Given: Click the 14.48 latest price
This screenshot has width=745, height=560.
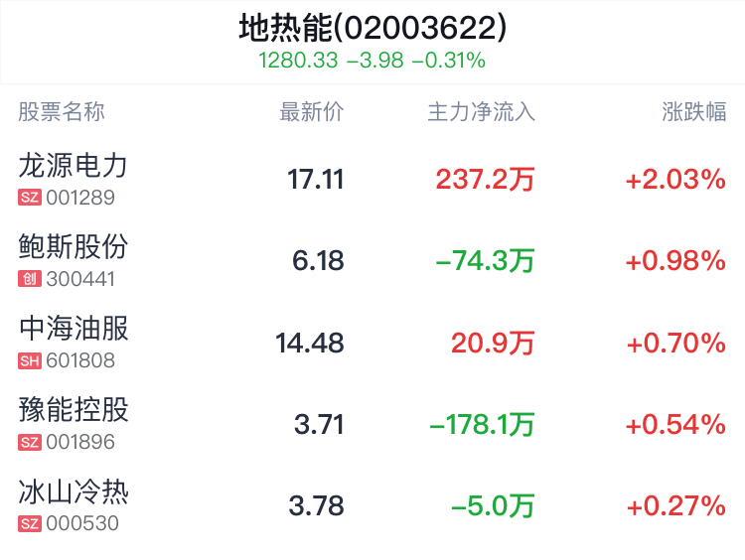Looking at the screenshot, I should pyautogui.click(x=310, y=343).
